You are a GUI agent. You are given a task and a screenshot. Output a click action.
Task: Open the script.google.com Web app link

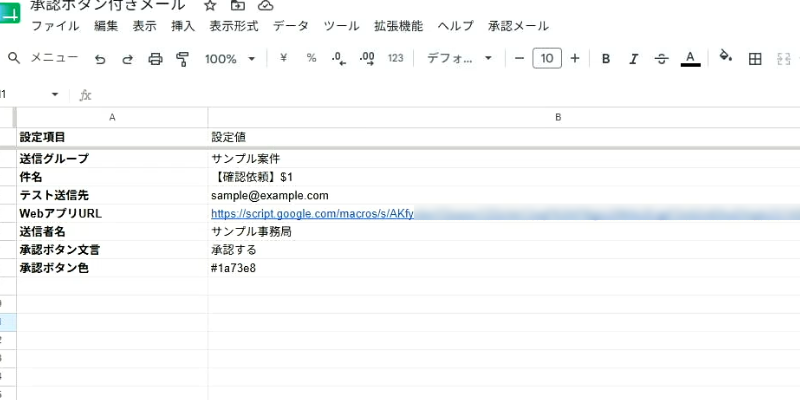point(312,214)
